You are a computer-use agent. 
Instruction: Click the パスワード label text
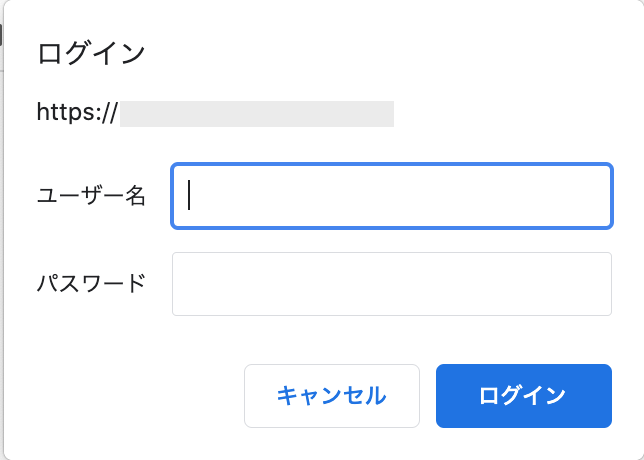[91, 284]
